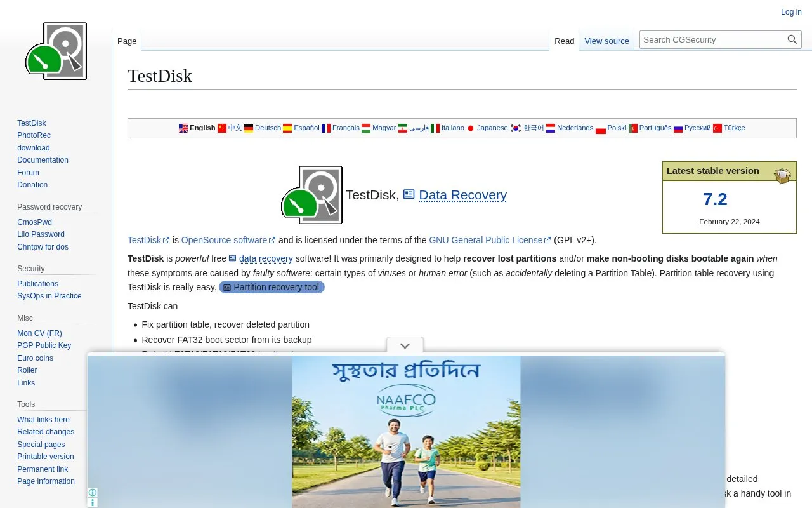Click the large TestDisk logo beside heading
The width and height of the screenshot is (812, 508).
pos(311,195)
